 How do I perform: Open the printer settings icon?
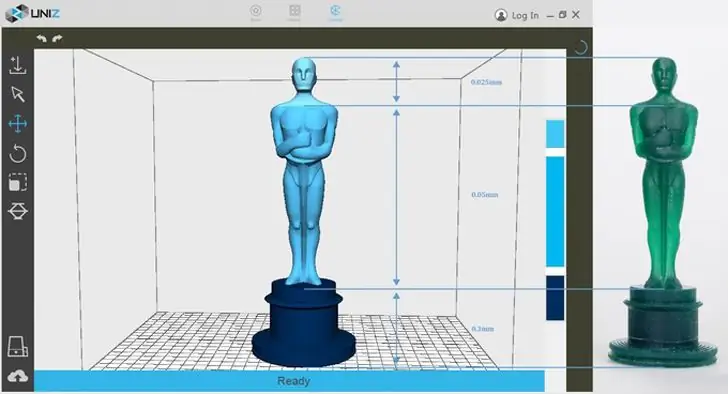(18, 346)
